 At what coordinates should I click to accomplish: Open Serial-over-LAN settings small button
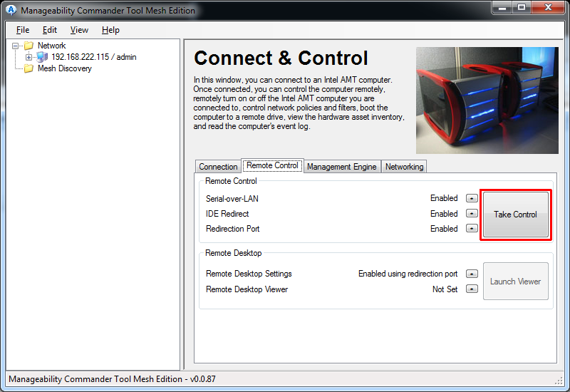click(x=472, y=199)
